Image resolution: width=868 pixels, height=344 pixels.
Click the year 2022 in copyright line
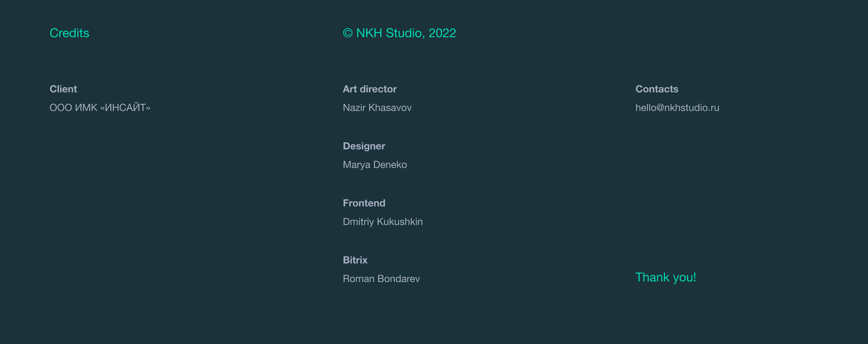click(x=442, y=33)
